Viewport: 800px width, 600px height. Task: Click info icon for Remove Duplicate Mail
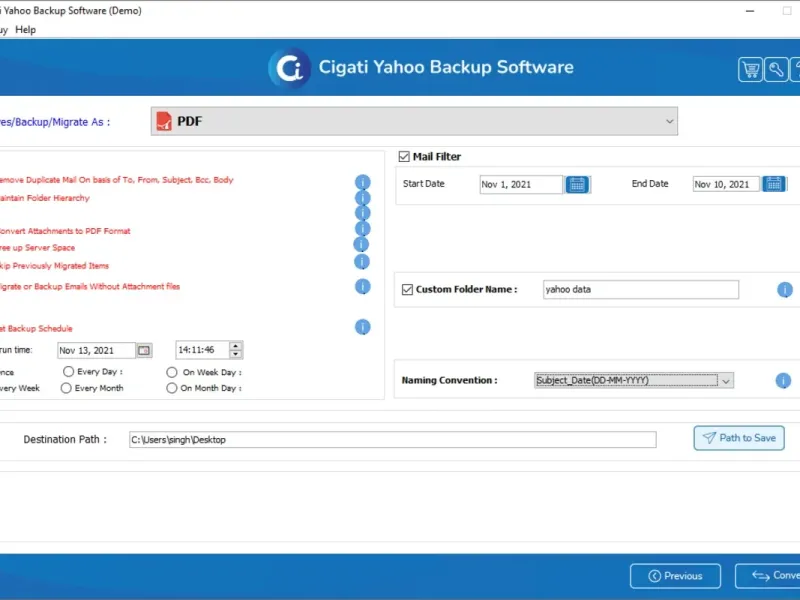[363, 182]
